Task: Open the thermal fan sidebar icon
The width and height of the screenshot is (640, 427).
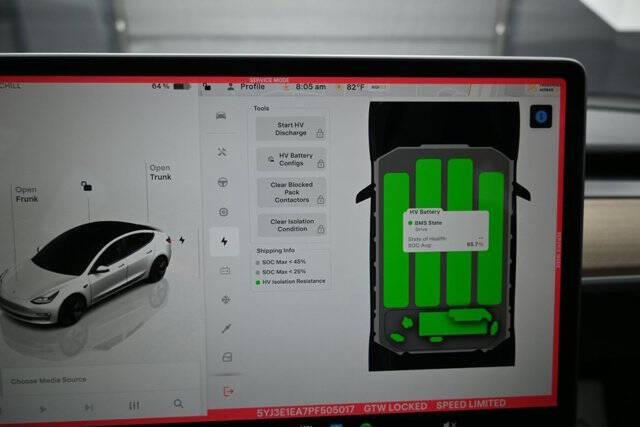Action: 226,300
